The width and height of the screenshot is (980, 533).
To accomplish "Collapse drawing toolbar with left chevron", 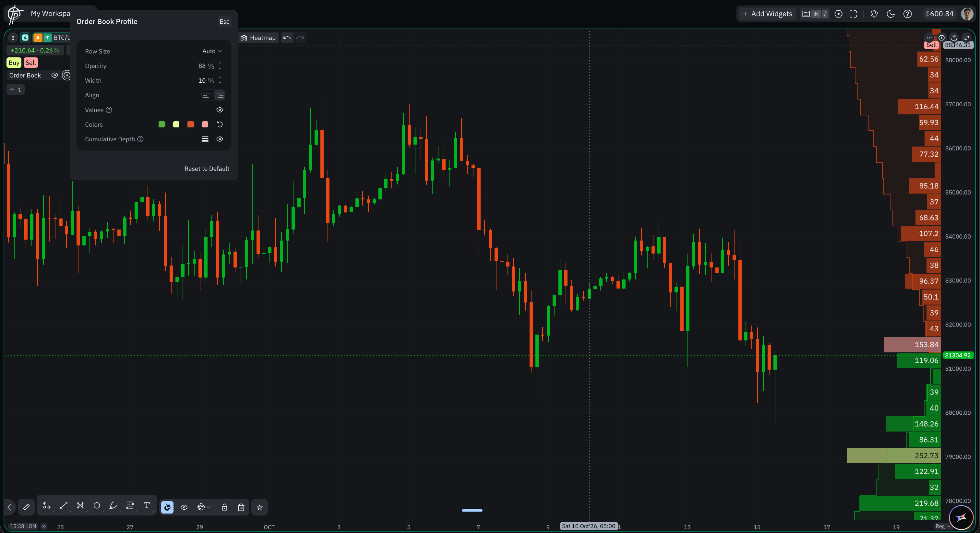I will coord(10,507).
